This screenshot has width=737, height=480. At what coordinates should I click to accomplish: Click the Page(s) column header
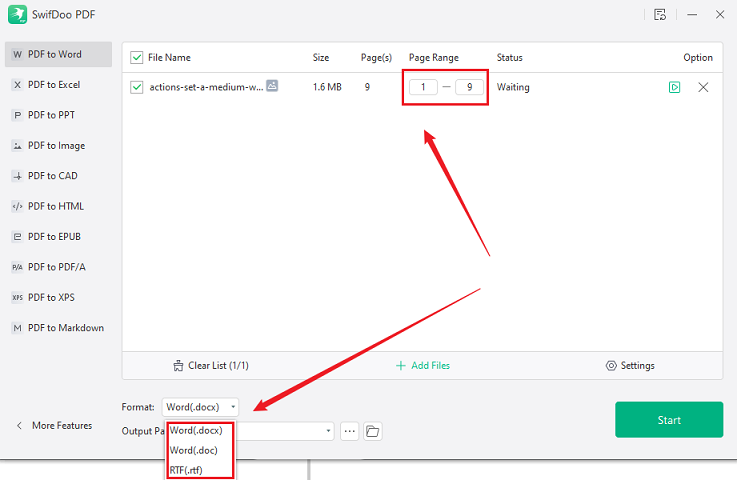(376, 57)
